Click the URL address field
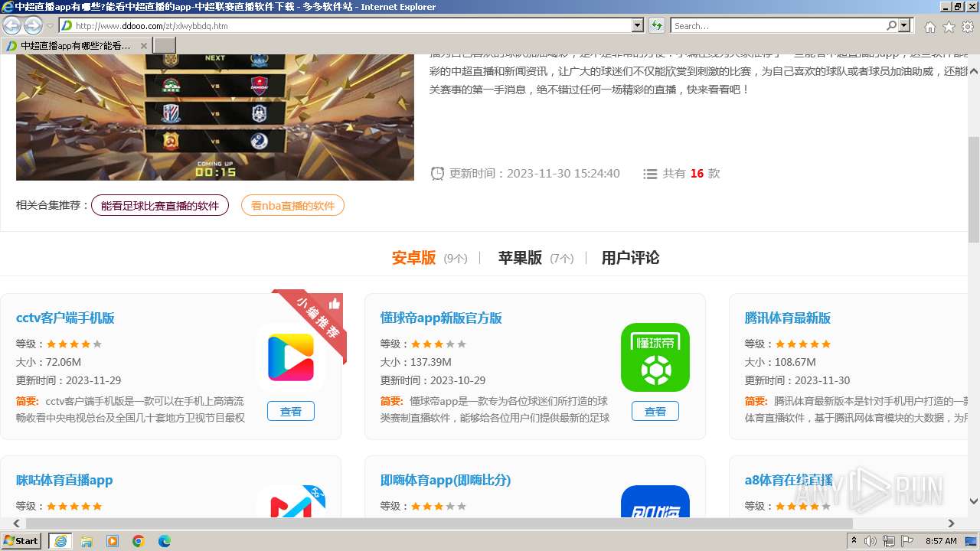The width and height of the screenshot is (980, 551). 352,25
